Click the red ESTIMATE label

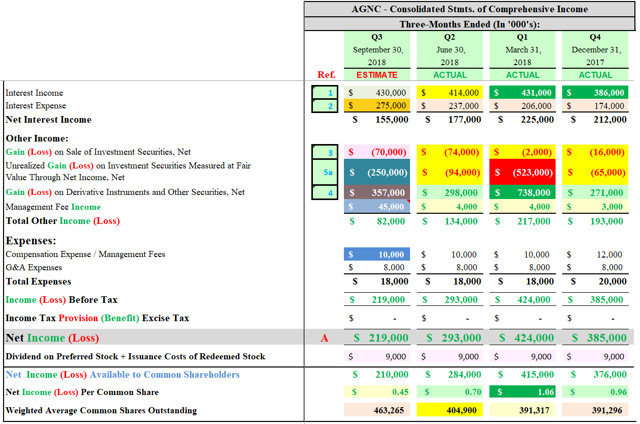pos(377,75)
